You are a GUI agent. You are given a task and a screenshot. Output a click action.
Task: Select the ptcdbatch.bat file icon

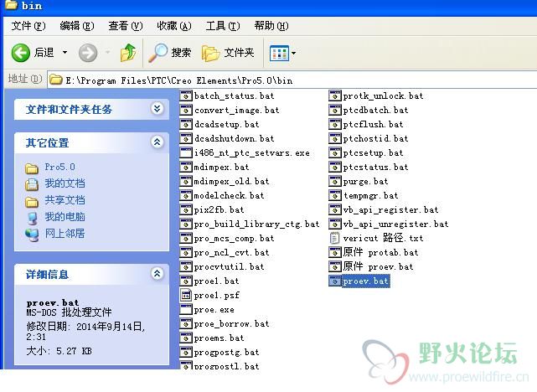334,110
